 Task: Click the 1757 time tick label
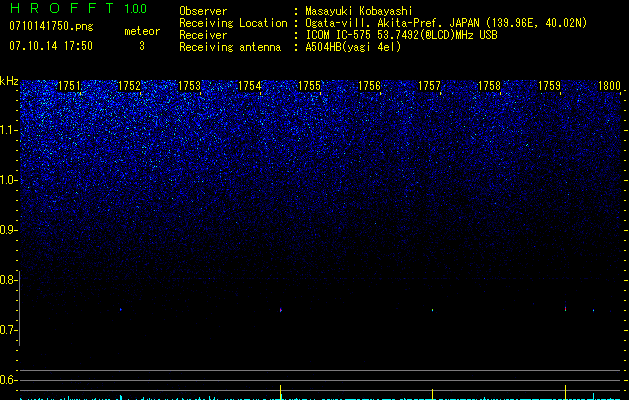click(429, 86)
